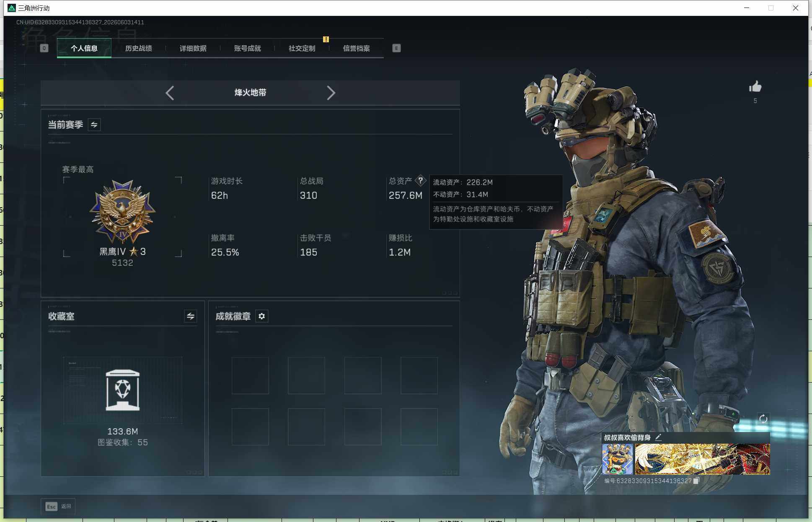Screen dimensions: 812x522
Task: Open the 个人信息 tab
Action: coord(84,48)
